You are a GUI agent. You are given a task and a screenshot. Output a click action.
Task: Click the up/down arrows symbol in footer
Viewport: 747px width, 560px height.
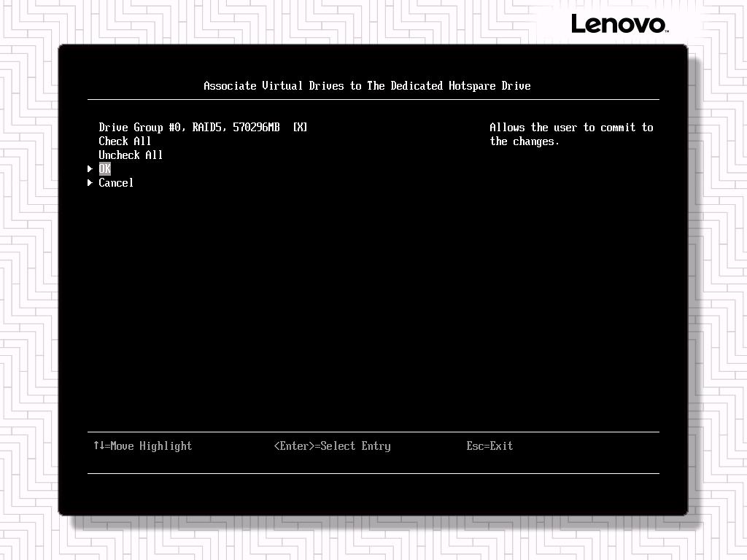[98, 446]
